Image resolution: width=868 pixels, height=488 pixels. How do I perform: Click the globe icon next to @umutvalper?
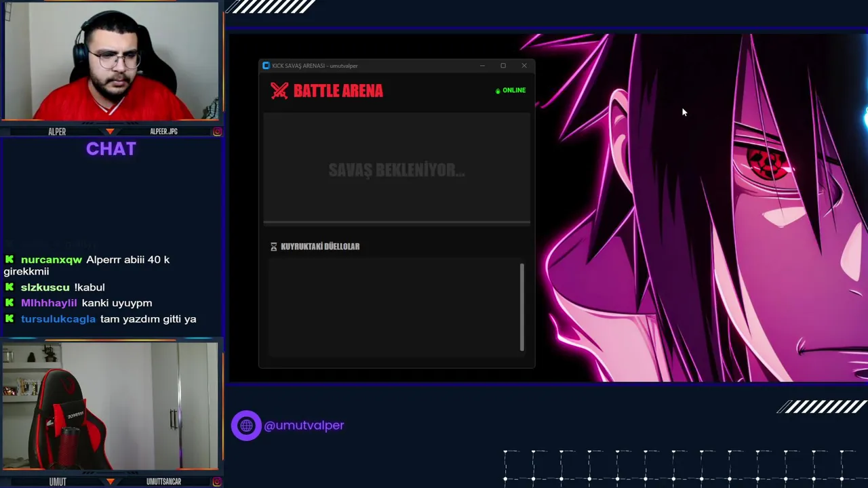(246, 426)
